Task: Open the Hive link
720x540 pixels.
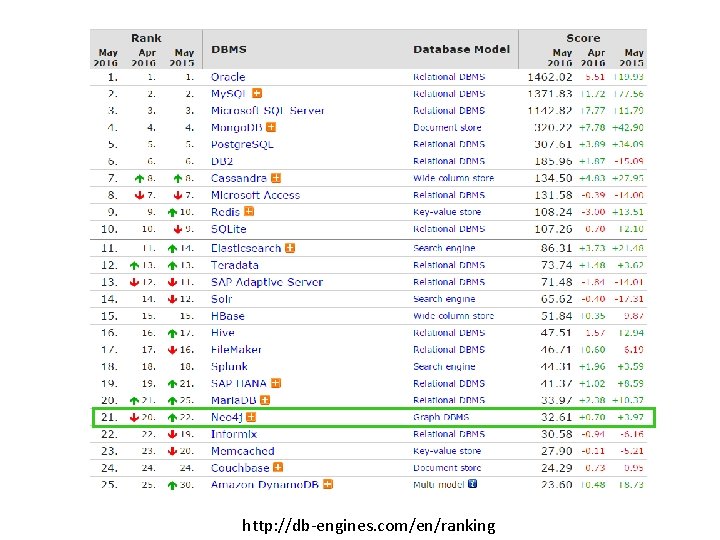Action: (223, 332)
